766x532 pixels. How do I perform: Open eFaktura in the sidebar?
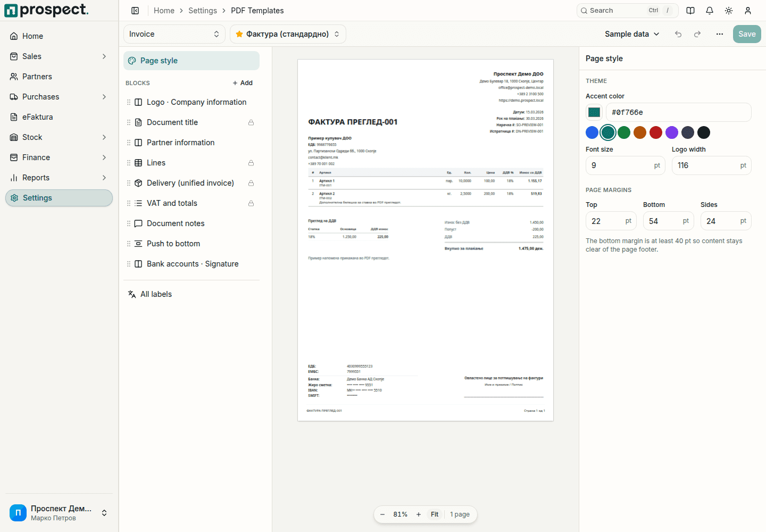pos(59,117)
